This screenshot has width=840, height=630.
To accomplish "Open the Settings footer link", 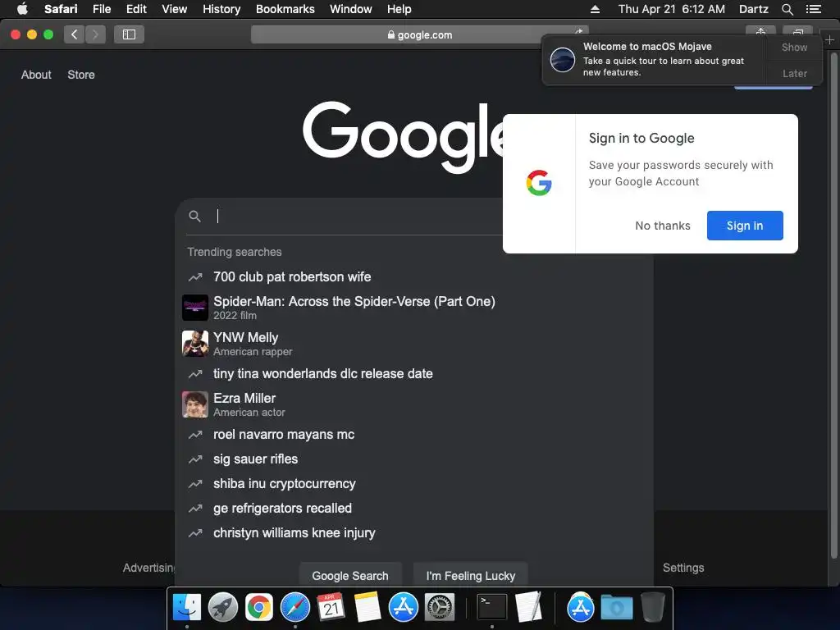I will click(683, 568).
